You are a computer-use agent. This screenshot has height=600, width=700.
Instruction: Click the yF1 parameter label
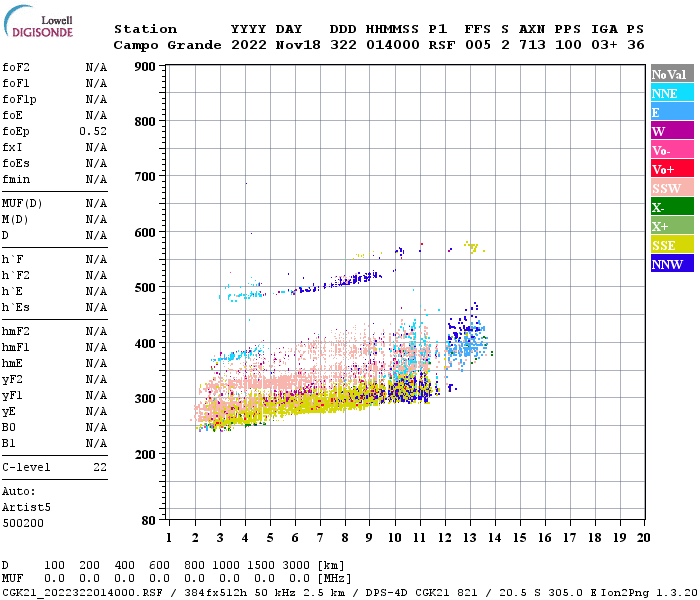[x=12, y=396]
